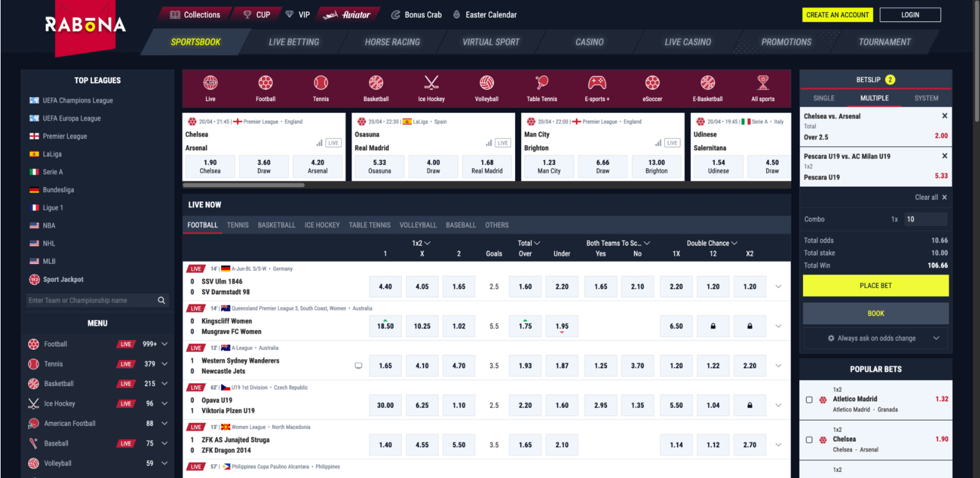Open Always ask on odds change dropdown
The width and height of the screenshot is (980, 478).
pyautogui.click(x=876, y=338)
